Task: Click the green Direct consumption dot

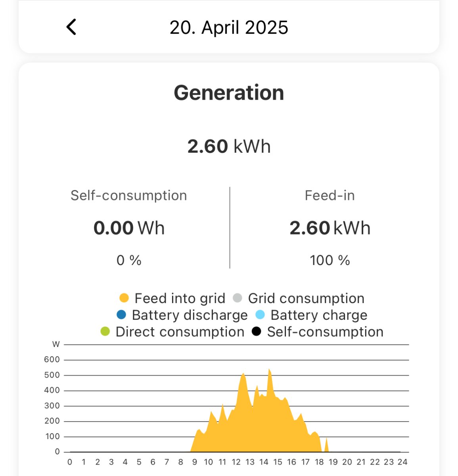Action: [x=105, y=332]
